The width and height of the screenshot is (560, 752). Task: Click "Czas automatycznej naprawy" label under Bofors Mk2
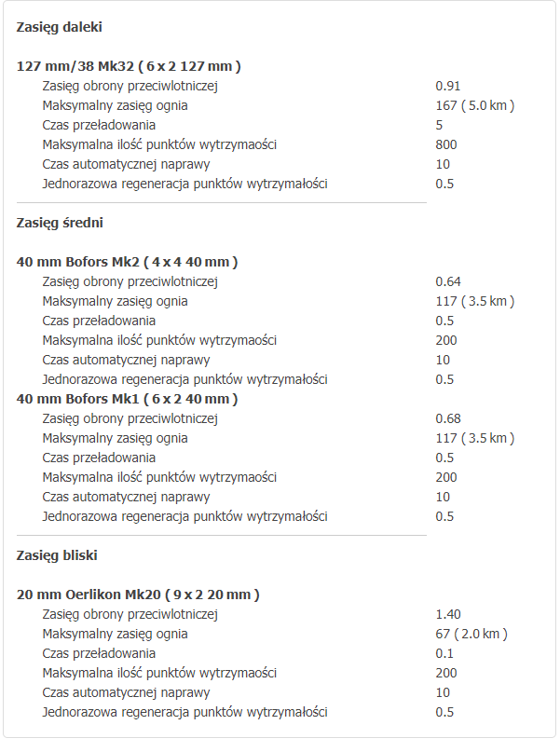(126, 360)
